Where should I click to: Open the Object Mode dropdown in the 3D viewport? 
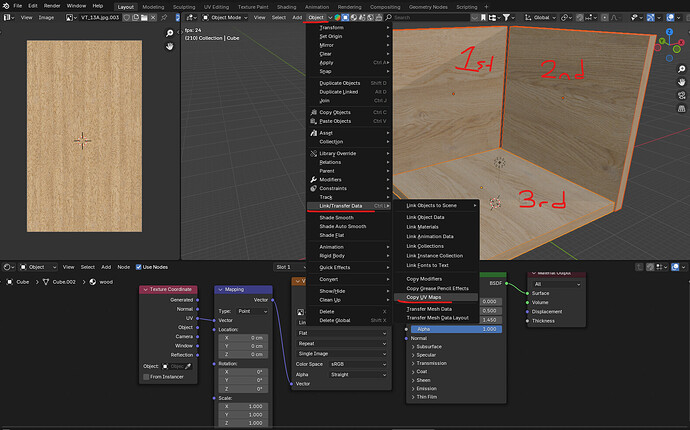(225, 18)
